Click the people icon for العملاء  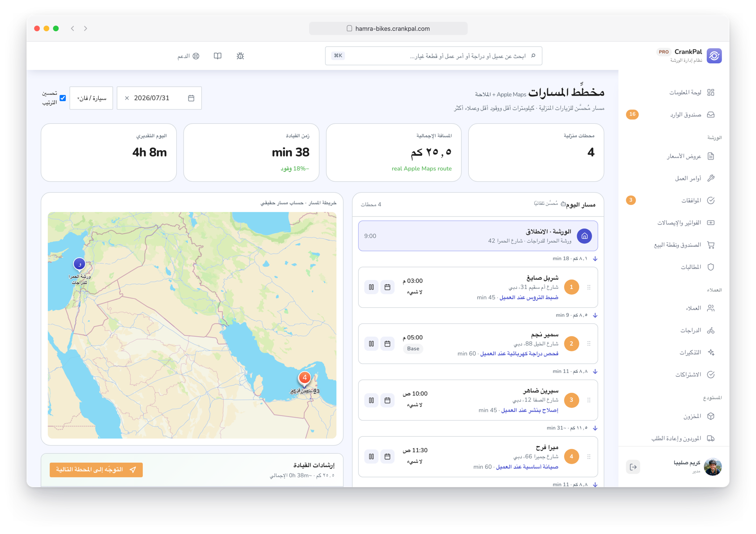point(711,308)
